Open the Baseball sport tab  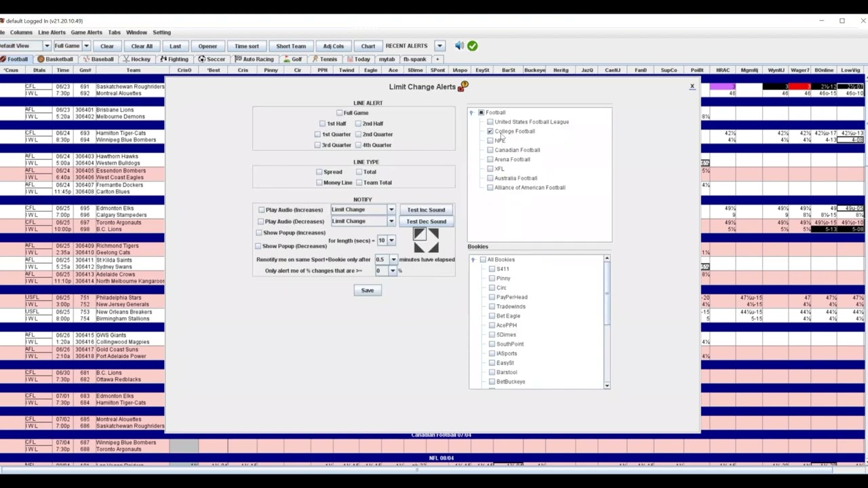point(99,59)
